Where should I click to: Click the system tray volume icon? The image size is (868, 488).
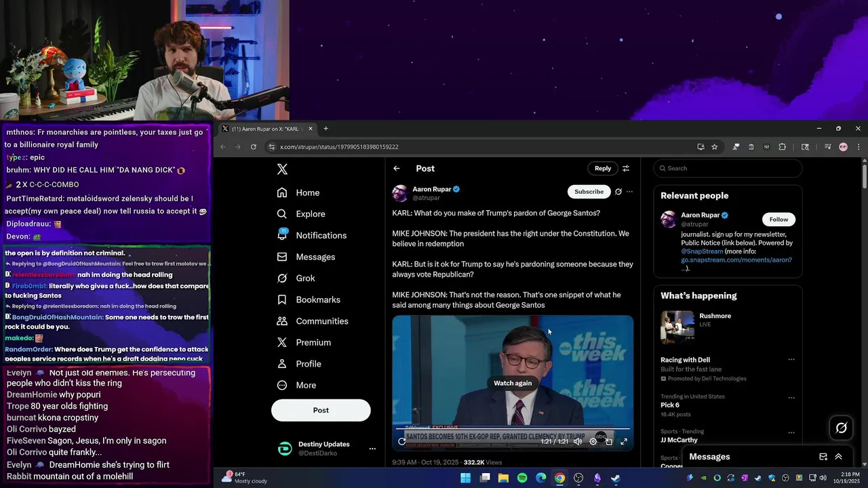(823, 479)
